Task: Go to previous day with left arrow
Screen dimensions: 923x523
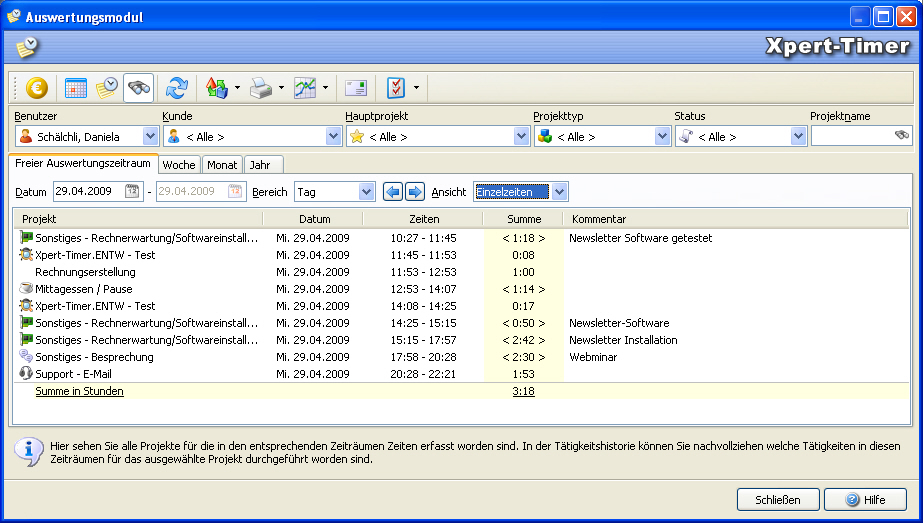Action: (393, 191)
